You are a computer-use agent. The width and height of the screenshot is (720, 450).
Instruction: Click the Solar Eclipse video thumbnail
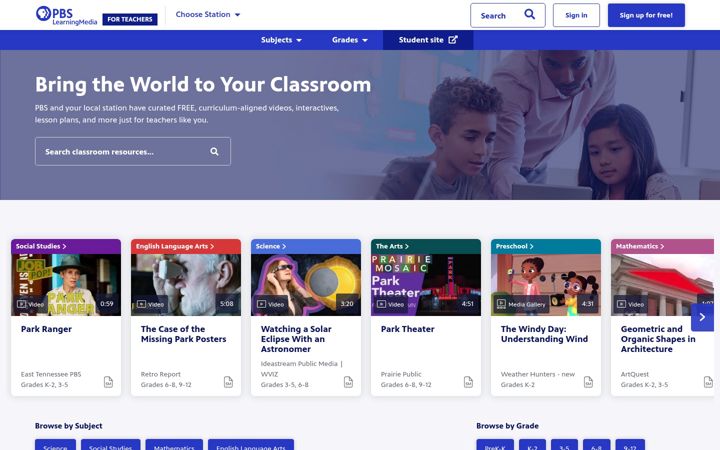(306, 285)
